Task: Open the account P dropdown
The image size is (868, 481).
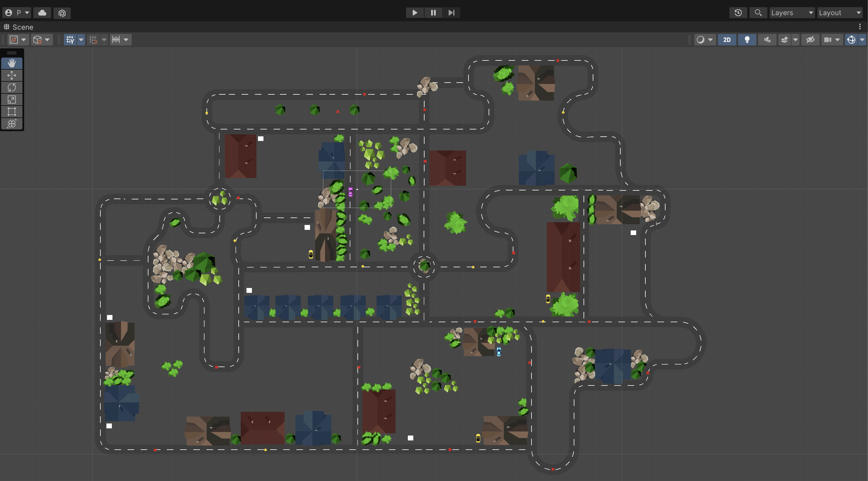Action: pyautogui.click(x=17, y=13)
